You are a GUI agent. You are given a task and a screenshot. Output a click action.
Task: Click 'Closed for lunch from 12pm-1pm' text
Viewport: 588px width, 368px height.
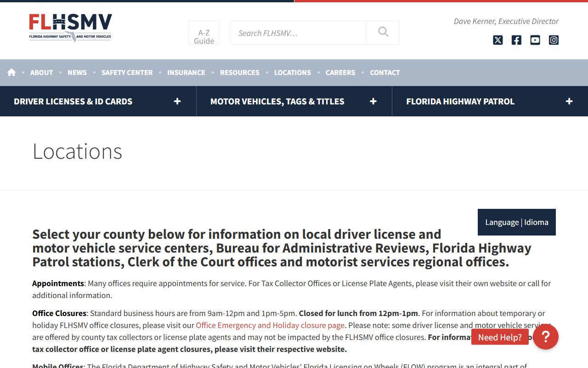click(x=358, y=313)
